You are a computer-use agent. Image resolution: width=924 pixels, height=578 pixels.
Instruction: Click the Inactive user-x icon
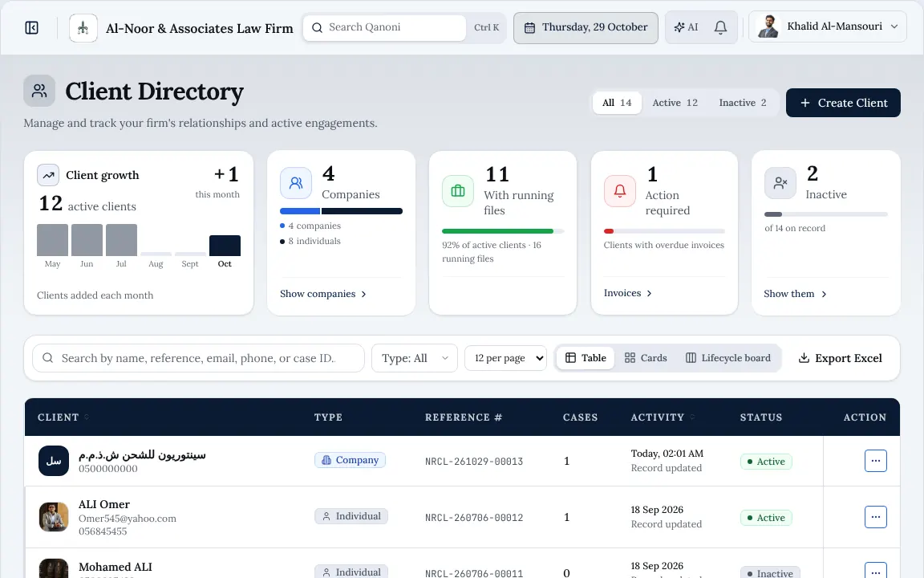tap(780, 183)
